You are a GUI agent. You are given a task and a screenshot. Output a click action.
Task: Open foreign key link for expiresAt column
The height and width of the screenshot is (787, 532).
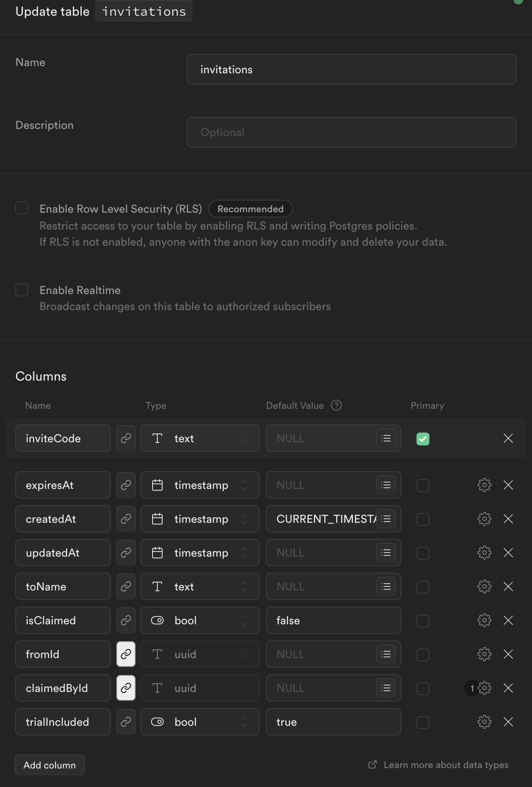pos(126,485)
